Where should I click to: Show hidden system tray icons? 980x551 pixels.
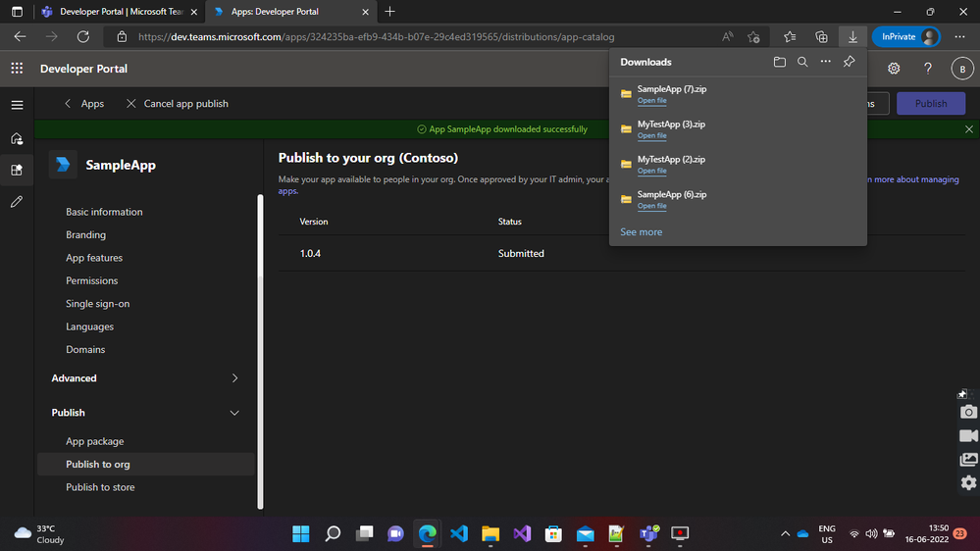pyautogui.click(x=785, y=533)
